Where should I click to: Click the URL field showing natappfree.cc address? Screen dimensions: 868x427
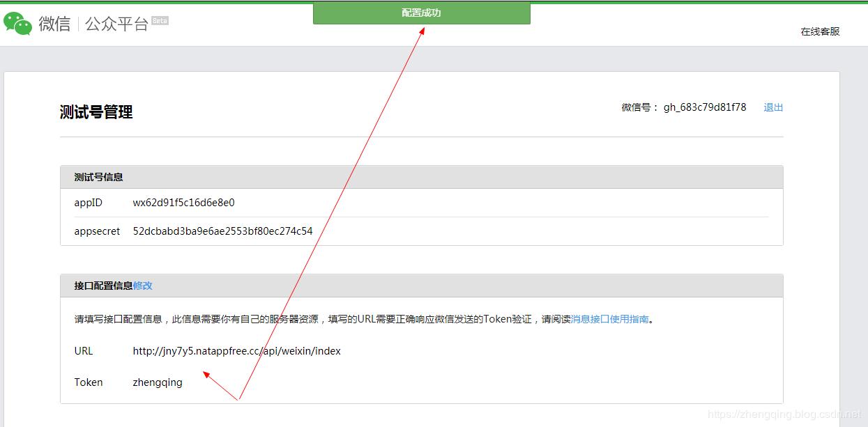coord(238,350)
